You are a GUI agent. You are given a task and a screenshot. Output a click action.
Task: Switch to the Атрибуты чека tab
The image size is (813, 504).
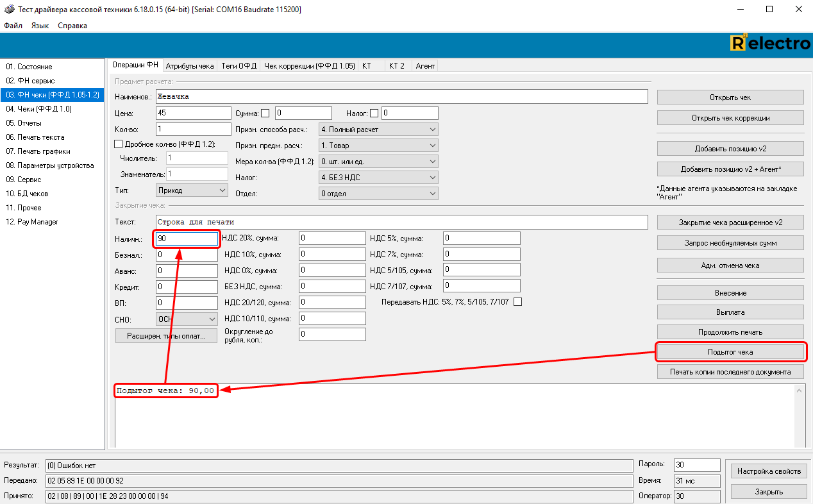(x=189, y=65)
